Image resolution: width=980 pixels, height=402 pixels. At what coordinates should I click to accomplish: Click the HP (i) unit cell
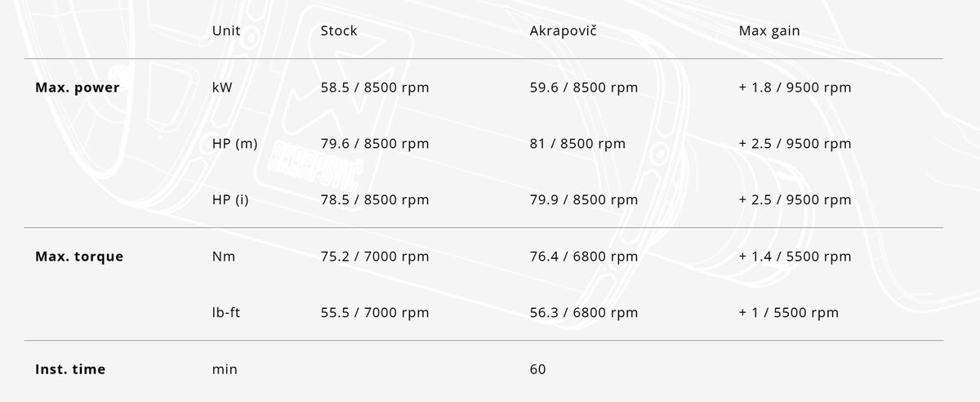230,200
